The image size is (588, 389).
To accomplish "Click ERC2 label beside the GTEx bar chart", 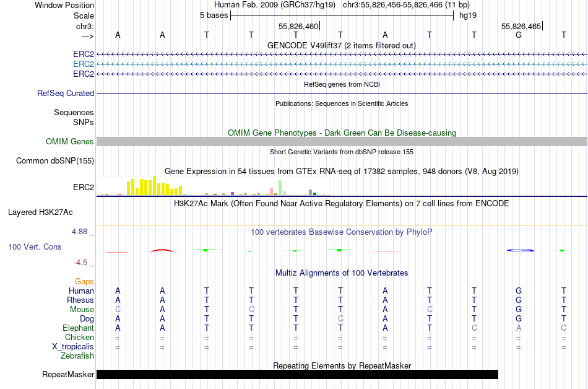I will (x=84, y=187).
